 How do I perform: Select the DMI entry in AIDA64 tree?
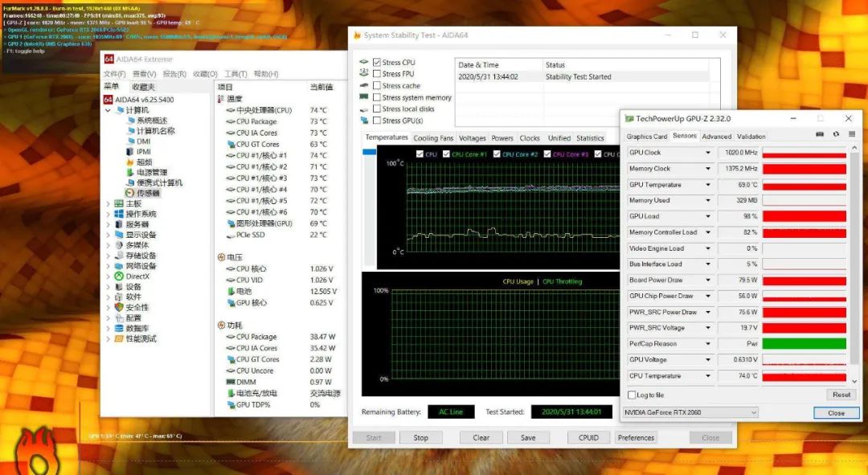pos(143,141)
